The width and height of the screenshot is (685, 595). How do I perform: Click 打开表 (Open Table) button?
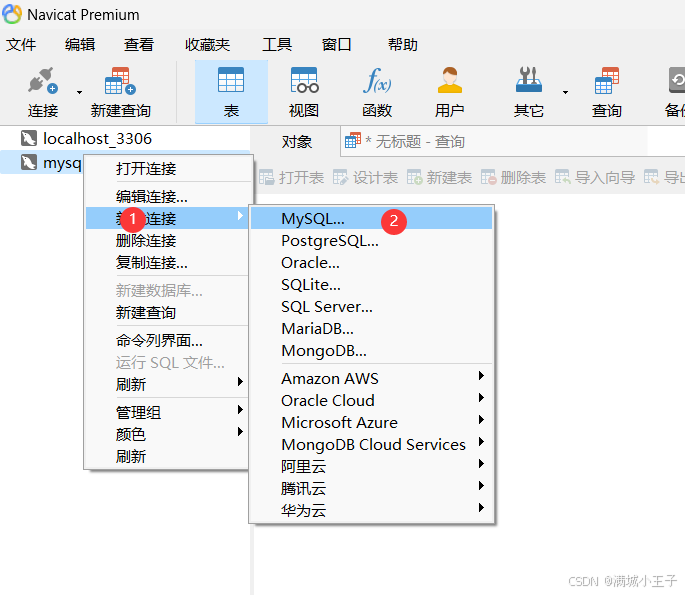(291, 178)
